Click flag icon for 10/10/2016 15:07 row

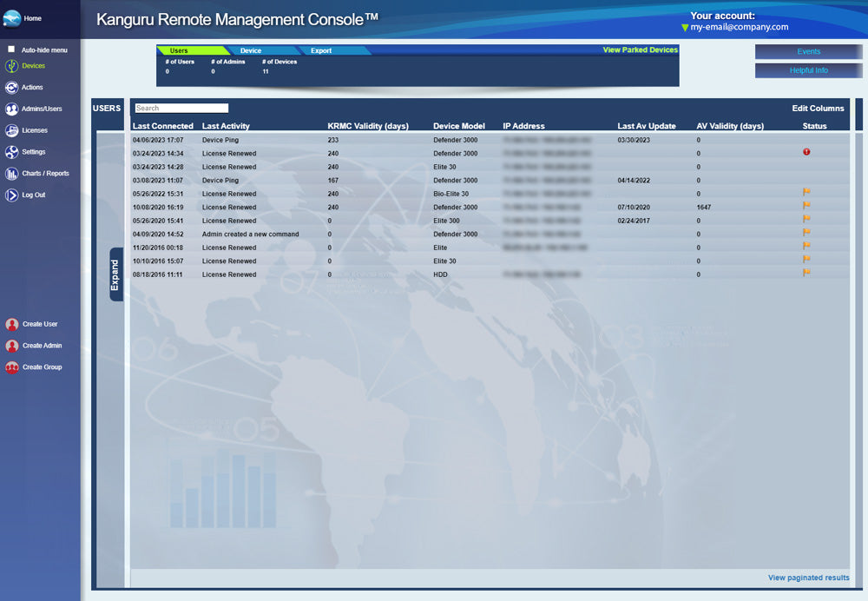(x=806, y=259)
